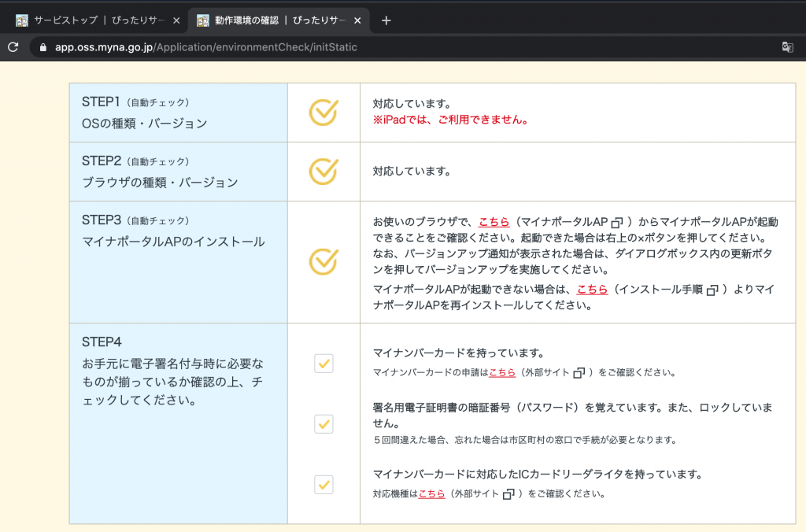Check the ICカードリーダライタ checkbox
Image resolution: width=806 pixels, height=532 pixels.
(323, 486)
